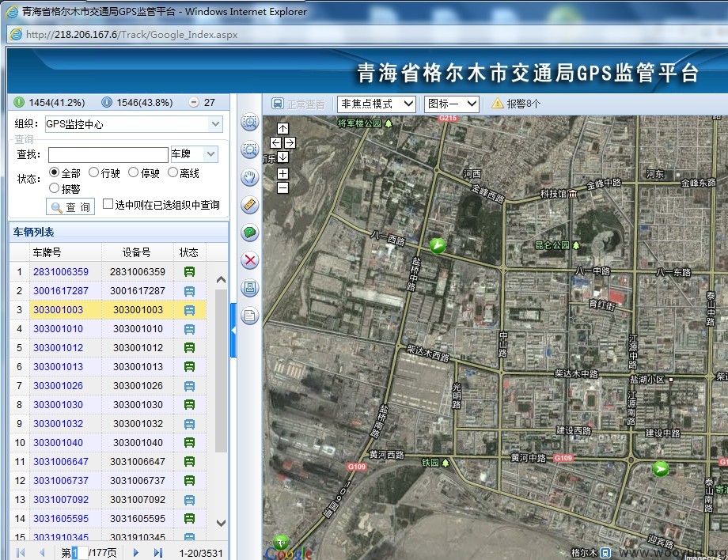The width and height of the screenshot is (728, 560).
Task: Click the 1-20/3531 record count text
Action: click(201, 553)
